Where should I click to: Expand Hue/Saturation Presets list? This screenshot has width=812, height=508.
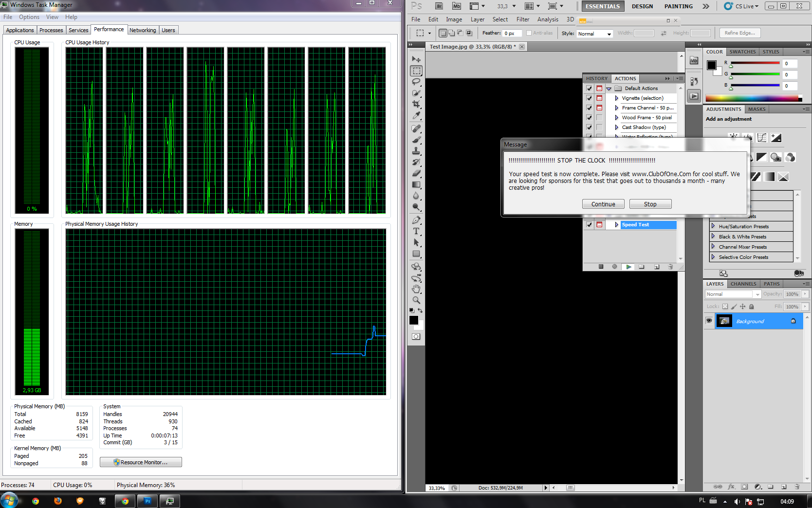713,226
